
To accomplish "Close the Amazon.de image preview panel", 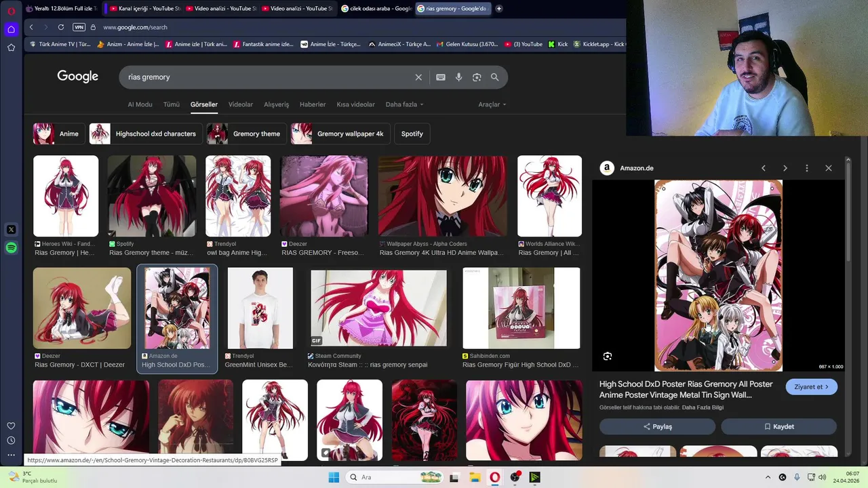I will pos(829,168).
